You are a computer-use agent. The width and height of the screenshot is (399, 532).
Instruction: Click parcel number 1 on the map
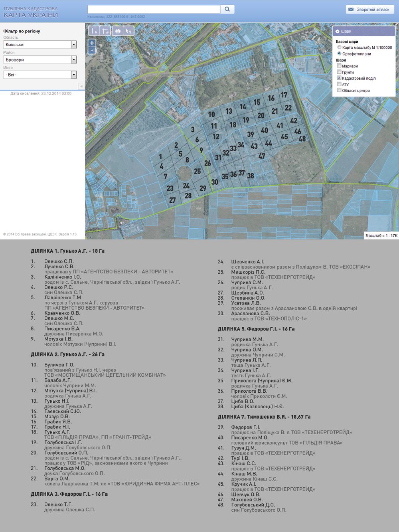(160, 157)
